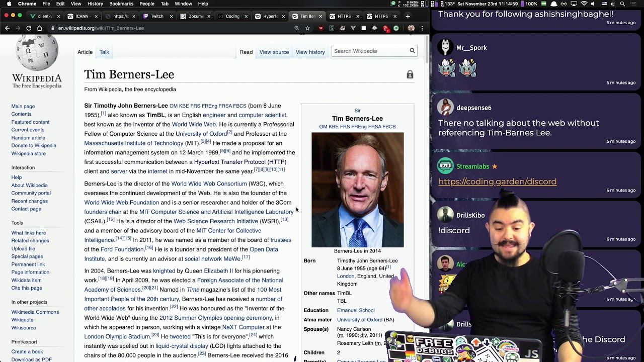Viewport: 644px width, 362px height.
Task: Select the Read tab
Action: (x=246, y=52)
